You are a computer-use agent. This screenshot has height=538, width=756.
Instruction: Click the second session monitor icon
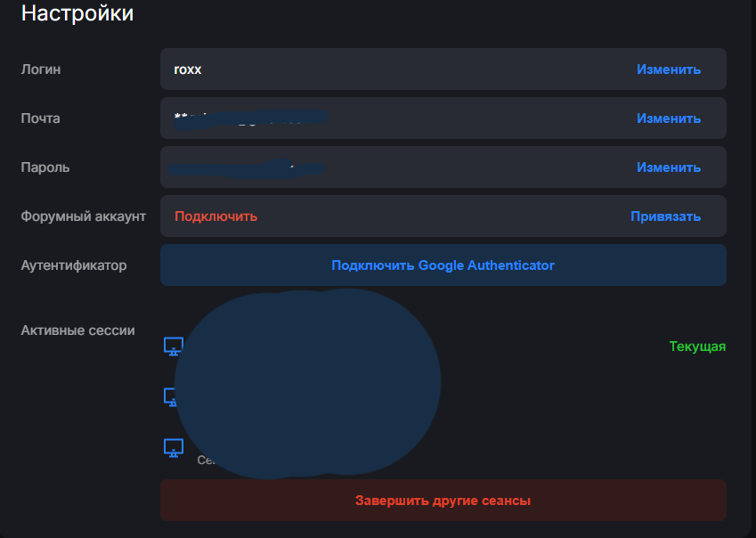[171, 397]
